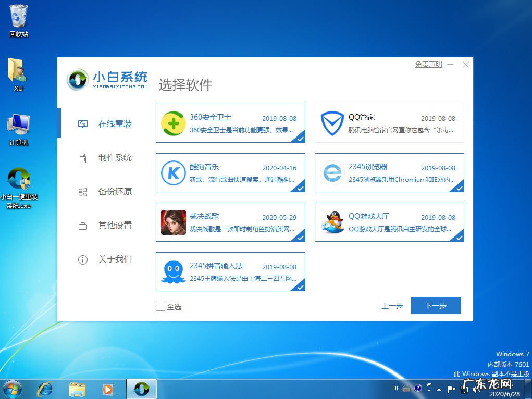532x399 pixels.
Task: Check the 全选 select-all box
Action: point(160,307)
